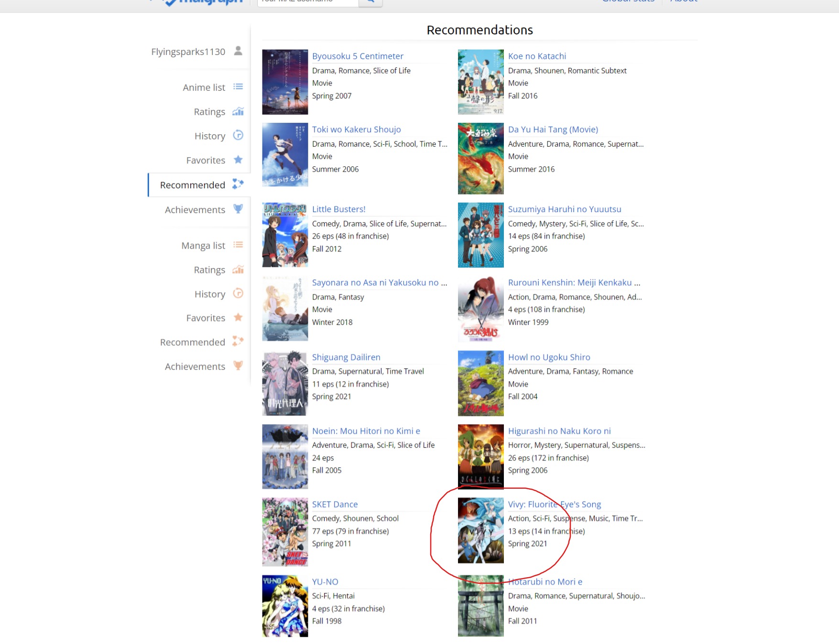This screenshot has height=644, width=839.
Task: Click the Sayonara no Asa poster thumbnail
Action: click(285, 309)
